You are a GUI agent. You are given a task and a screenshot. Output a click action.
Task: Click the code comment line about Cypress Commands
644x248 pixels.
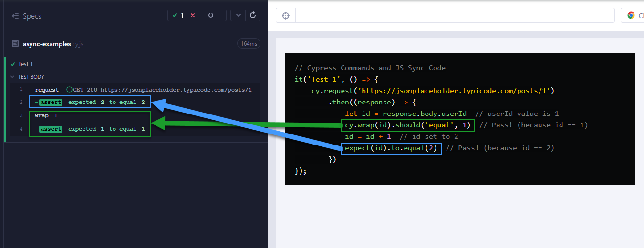coord(370,68)
